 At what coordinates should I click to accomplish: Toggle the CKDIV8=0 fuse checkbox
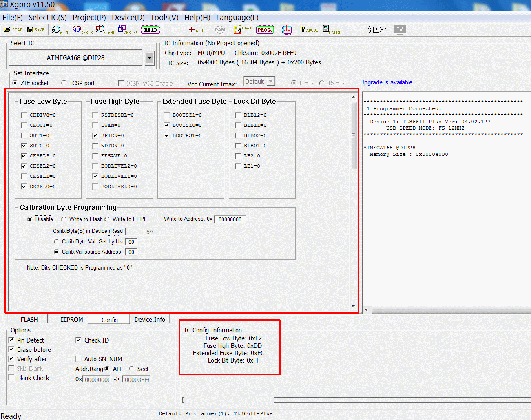24,115
